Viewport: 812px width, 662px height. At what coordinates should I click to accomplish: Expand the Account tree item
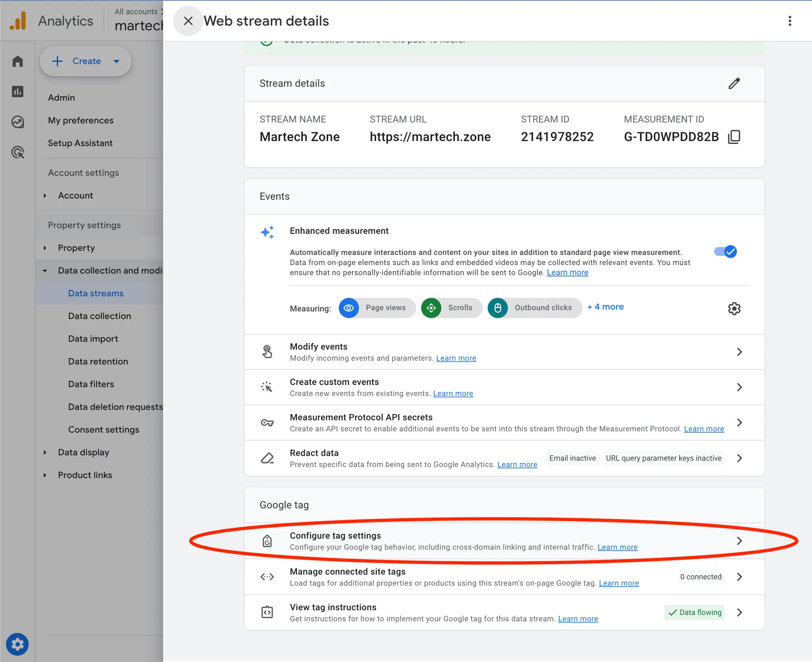(75, 196)
